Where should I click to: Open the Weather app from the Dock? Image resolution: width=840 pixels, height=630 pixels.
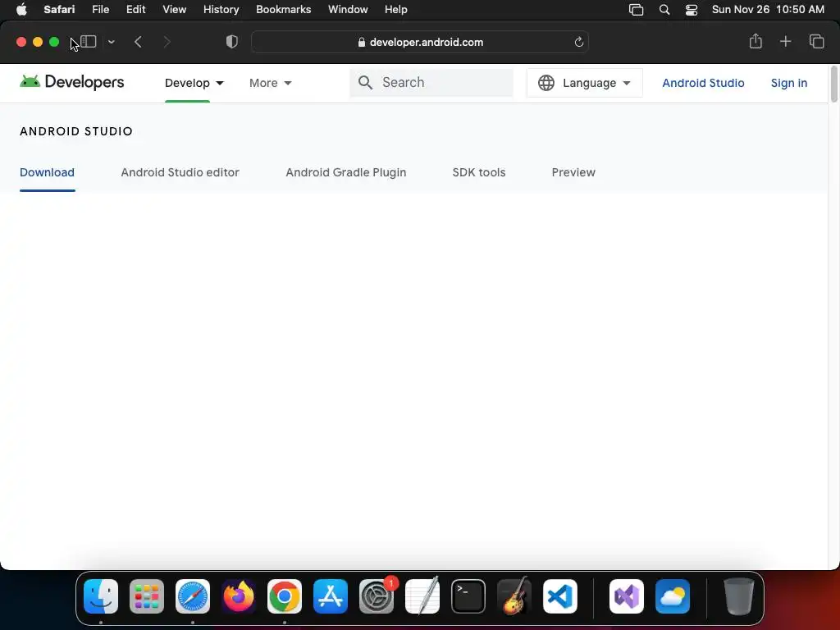pos(673,596)
